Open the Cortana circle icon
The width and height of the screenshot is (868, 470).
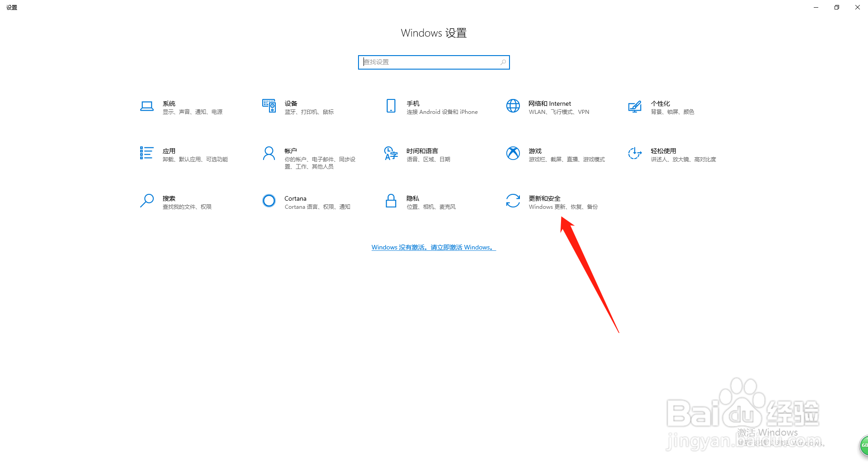[269, 201]
